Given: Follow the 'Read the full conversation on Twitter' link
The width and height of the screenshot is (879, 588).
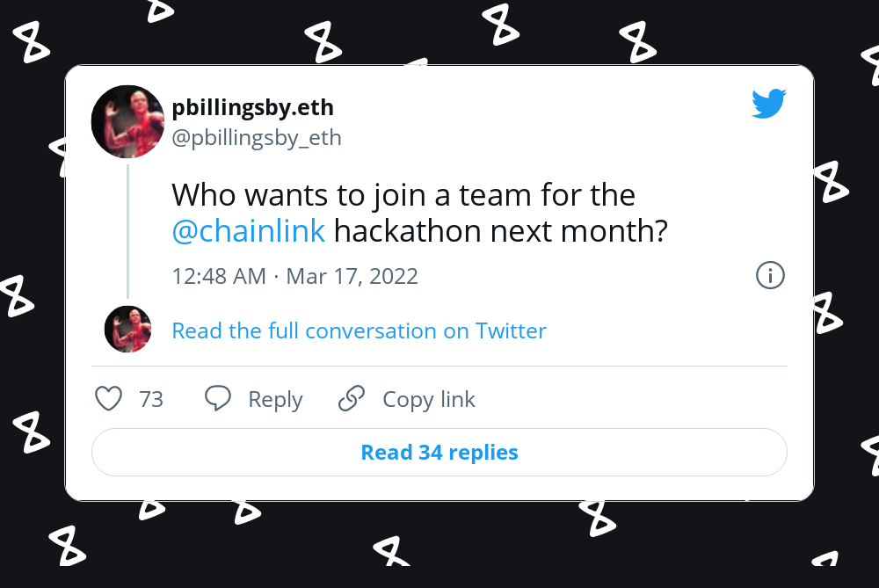Looking at the screenshot, I should (x=359, y=330).
